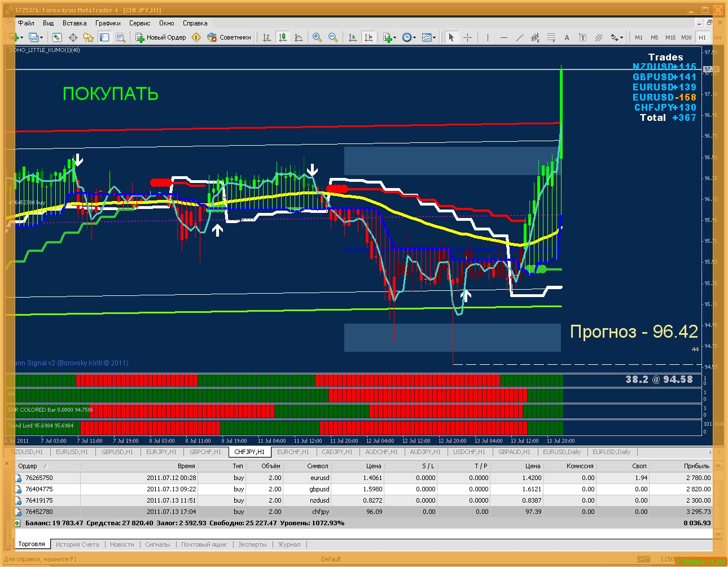
Task: Open the Файл menu
Action: [x=26, y=23]
